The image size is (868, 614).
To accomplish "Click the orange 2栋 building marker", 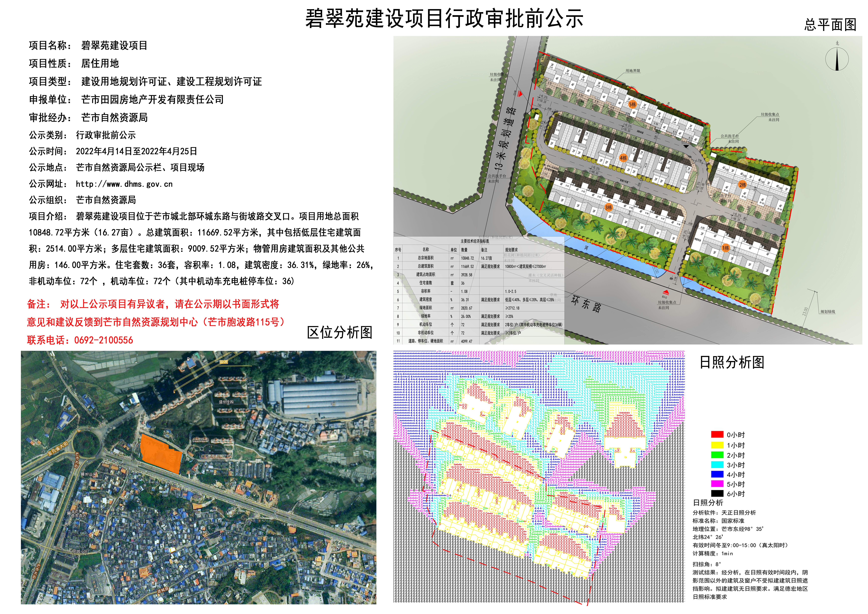I will pos(742,184).
